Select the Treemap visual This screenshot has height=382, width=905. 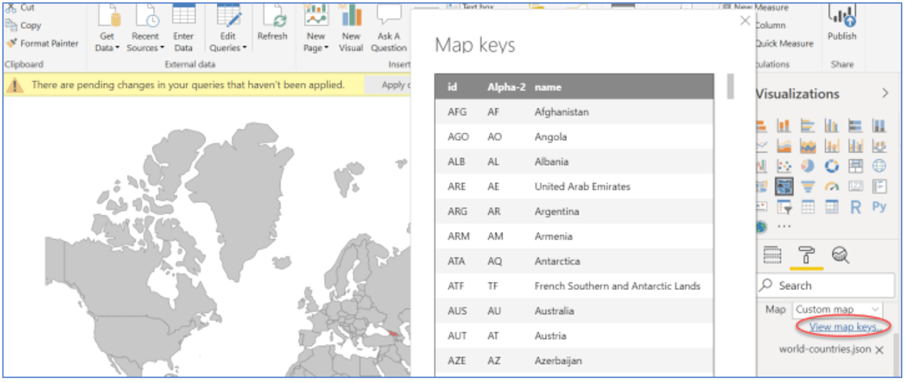855,166
